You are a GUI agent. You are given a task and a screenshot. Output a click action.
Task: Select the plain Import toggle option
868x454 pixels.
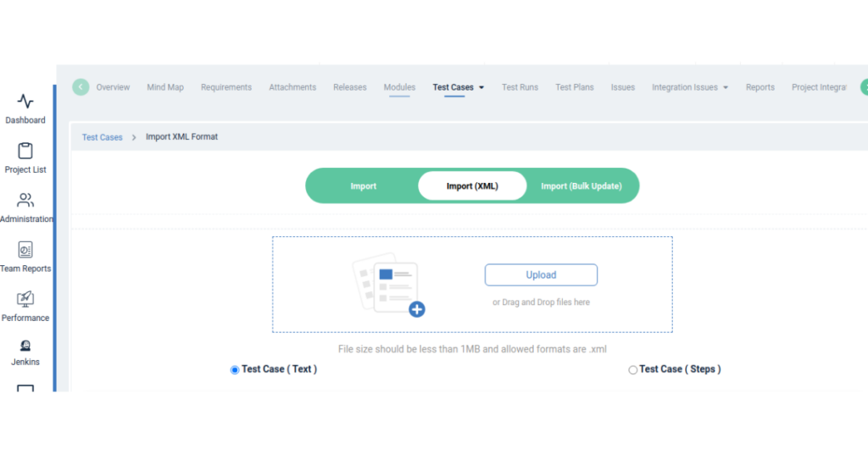tap(363, 186)
